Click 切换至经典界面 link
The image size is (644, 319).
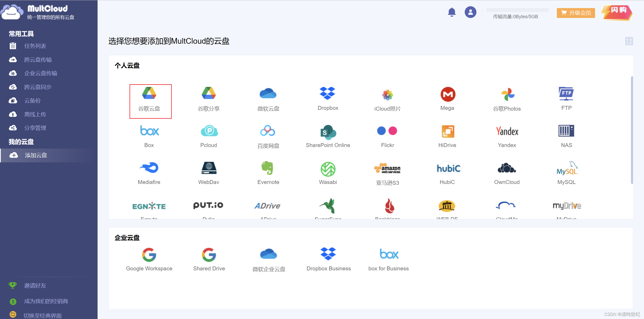pos(42,316)
